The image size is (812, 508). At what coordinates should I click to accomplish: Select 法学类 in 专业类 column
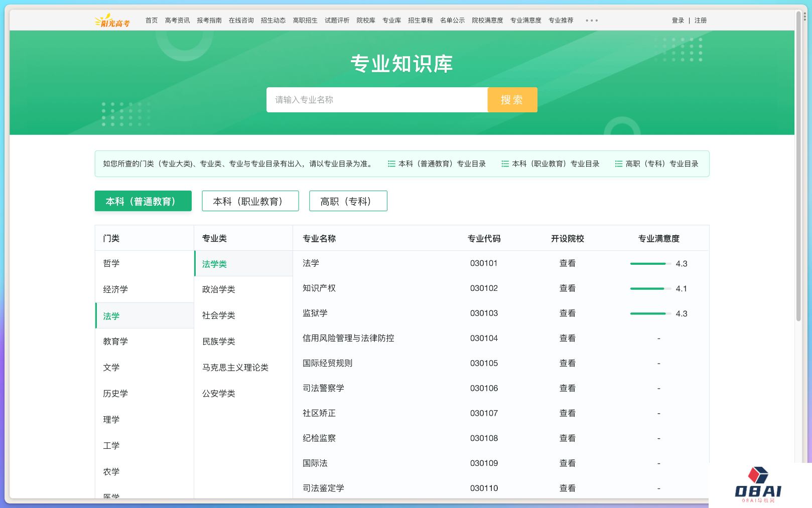[243, 264]
